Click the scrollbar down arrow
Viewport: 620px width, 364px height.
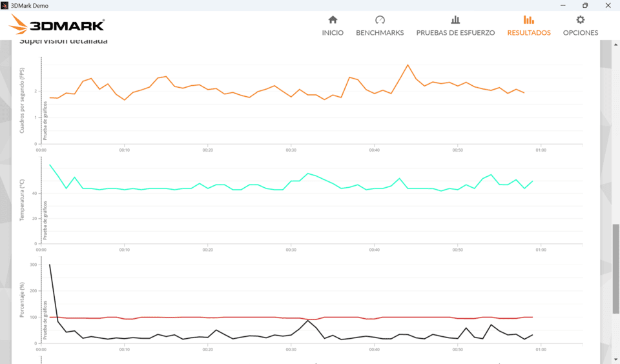pyautogui.click(x=615, y=359)
